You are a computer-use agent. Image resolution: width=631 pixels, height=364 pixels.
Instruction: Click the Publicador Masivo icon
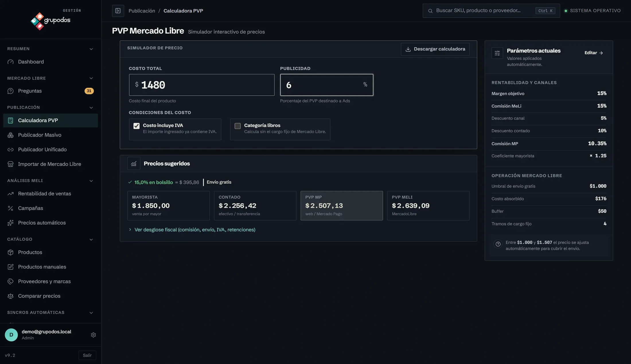(x=11, y=135)
